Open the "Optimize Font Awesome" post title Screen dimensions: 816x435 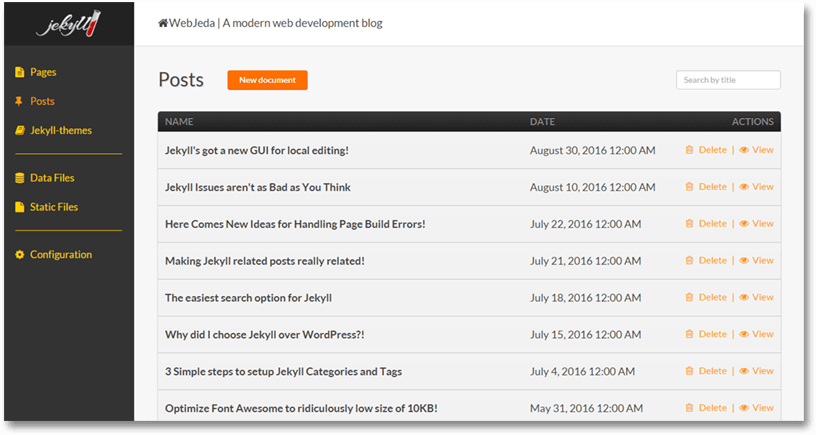tap(301, 408)
